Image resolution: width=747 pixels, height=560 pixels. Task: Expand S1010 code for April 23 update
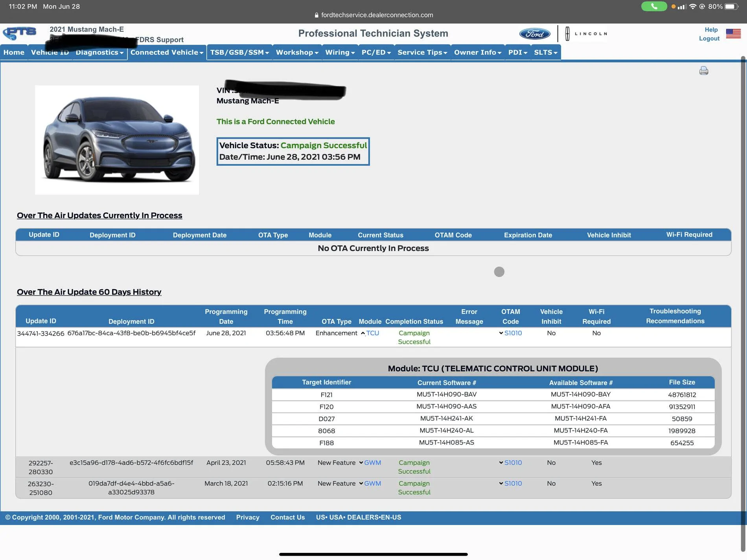tap(501, 463)
